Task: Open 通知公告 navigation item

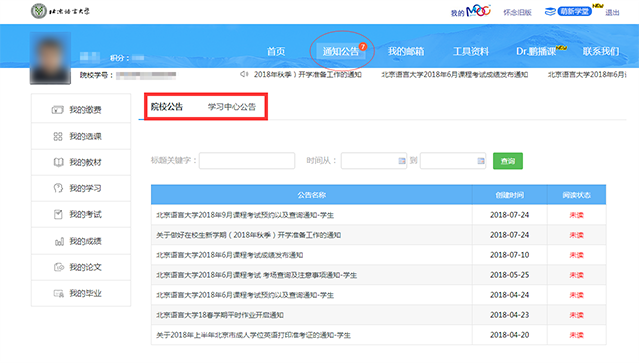Action: (x=341, y=51)
